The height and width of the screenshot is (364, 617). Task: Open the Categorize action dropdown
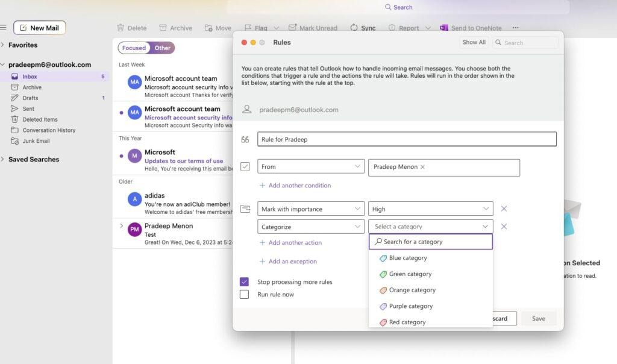pos(310,226)
